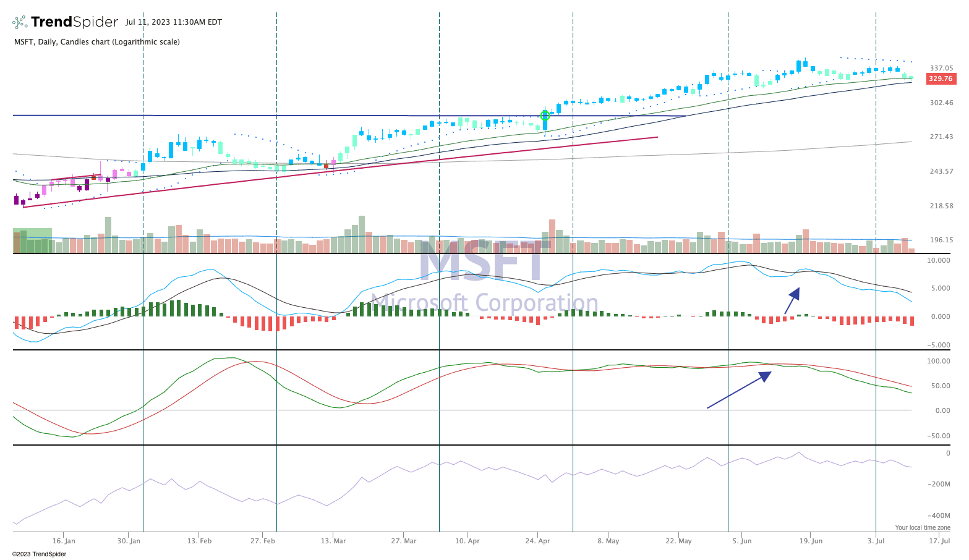Screen dimensions: 969x560
Task: Click the Jul 11, 2023 11:30AM EDT timestamp
Action: point(174,22)
